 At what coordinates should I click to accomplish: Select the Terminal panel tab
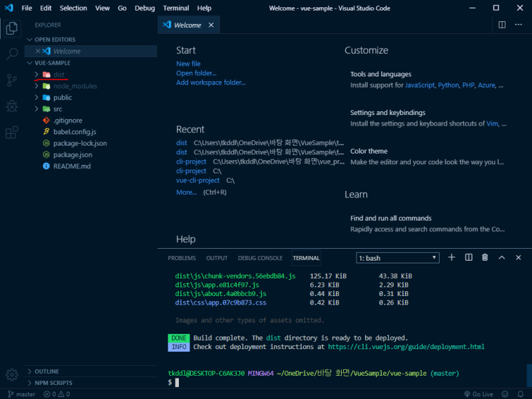coord(306,258)
